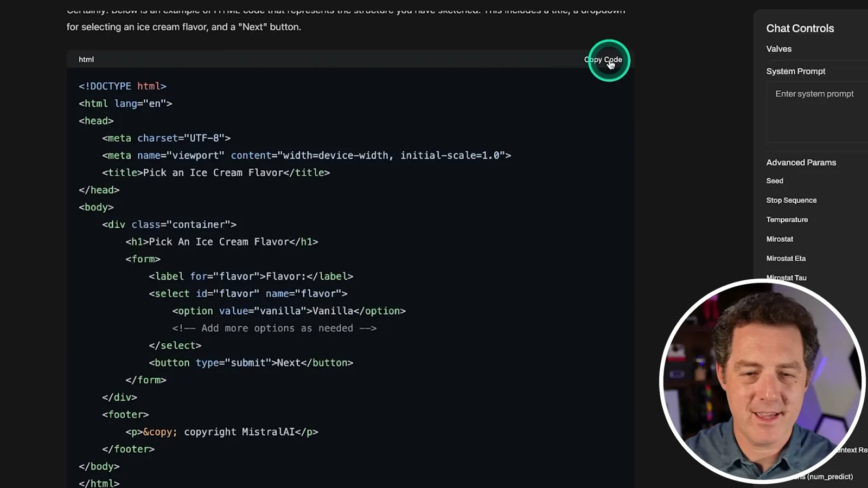Screen dimensions: 868x488
Task: Click the "<!DOCTYPE html>" code line
Action: tap(123, 86)
